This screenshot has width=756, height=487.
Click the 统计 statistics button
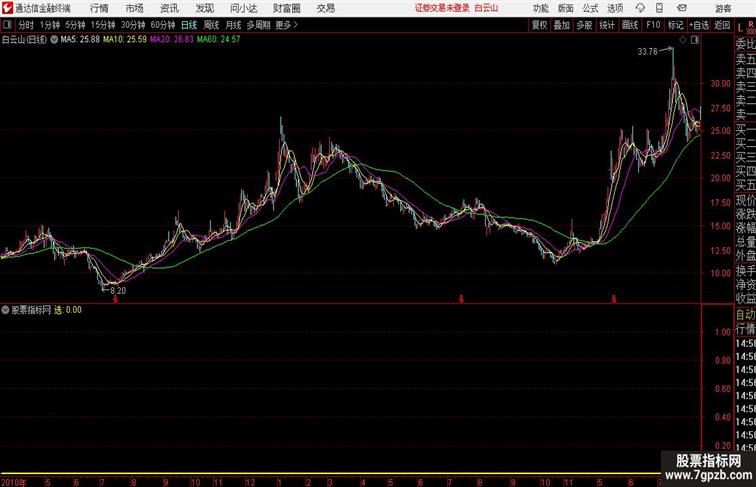(x=607, y=25)
